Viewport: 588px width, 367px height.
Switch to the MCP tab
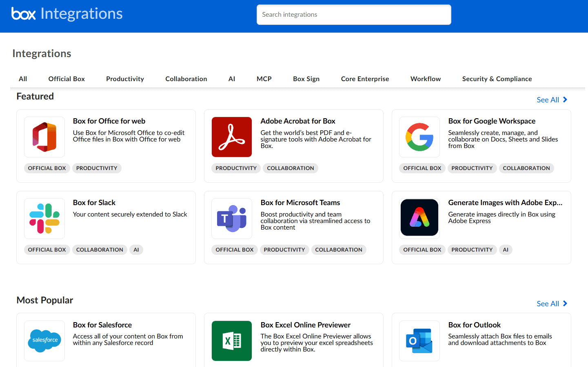pyautogui.click(x=264, y=79)
